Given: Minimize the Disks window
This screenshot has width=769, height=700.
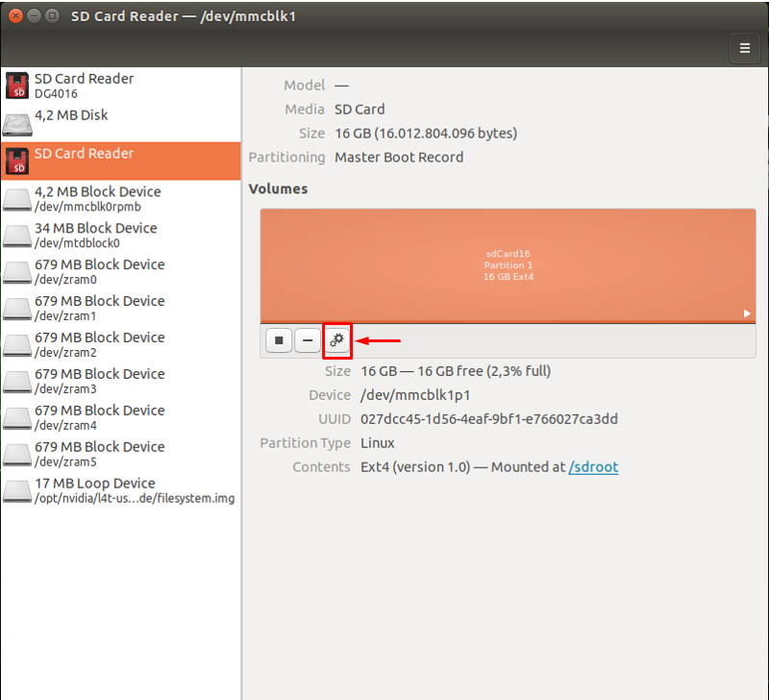Looking at the screenshot, I should pyautogui.click(x=34, y=15).
